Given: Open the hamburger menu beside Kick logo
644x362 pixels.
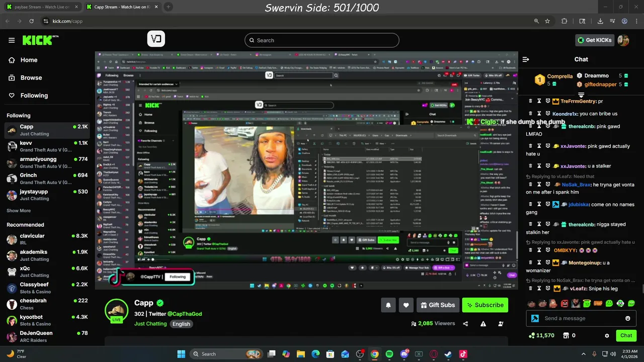Looking at the screenshot, I should [12, 40].
